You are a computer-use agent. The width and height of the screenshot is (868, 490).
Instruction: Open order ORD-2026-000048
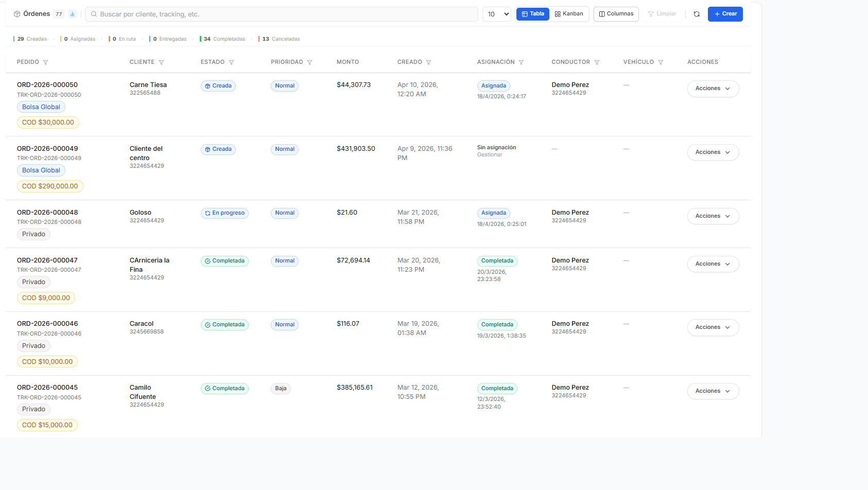tap(47, 213)
